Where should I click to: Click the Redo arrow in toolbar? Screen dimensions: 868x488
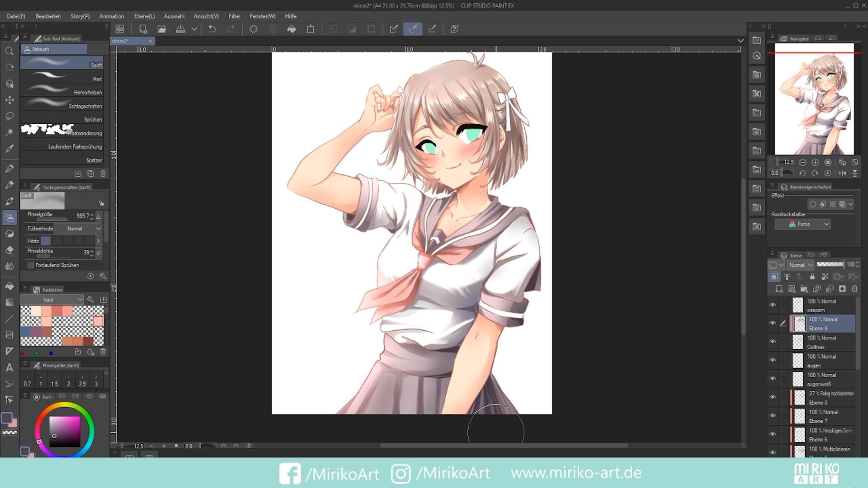[231, 29]
